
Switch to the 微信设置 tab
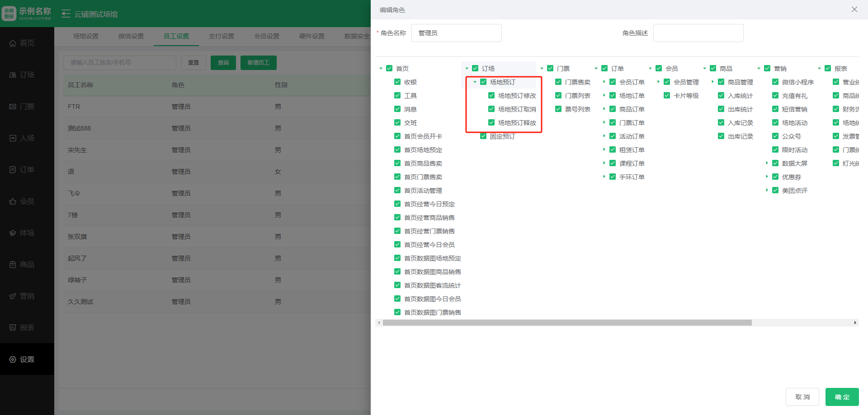[x=131, y=36]
